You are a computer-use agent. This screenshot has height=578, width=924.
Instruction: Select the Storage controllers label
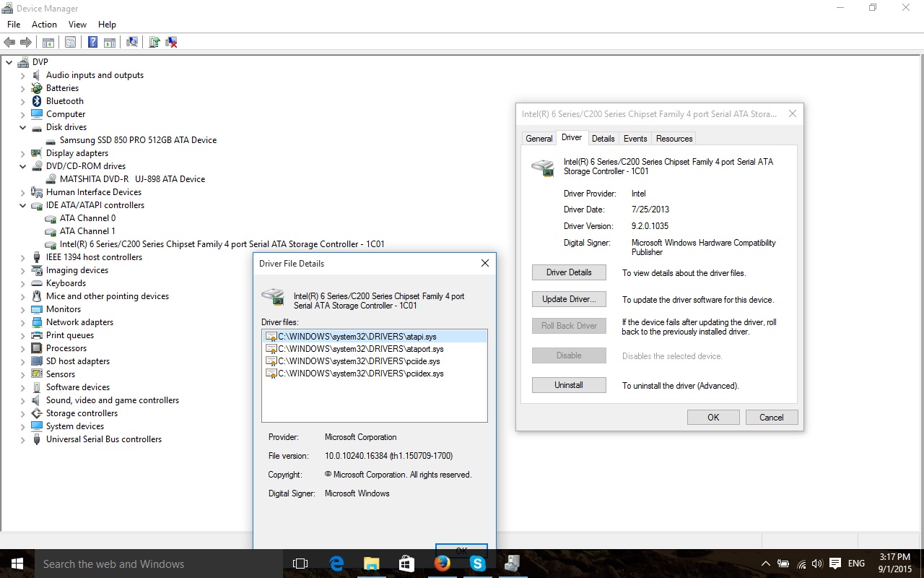pos(82,413)
